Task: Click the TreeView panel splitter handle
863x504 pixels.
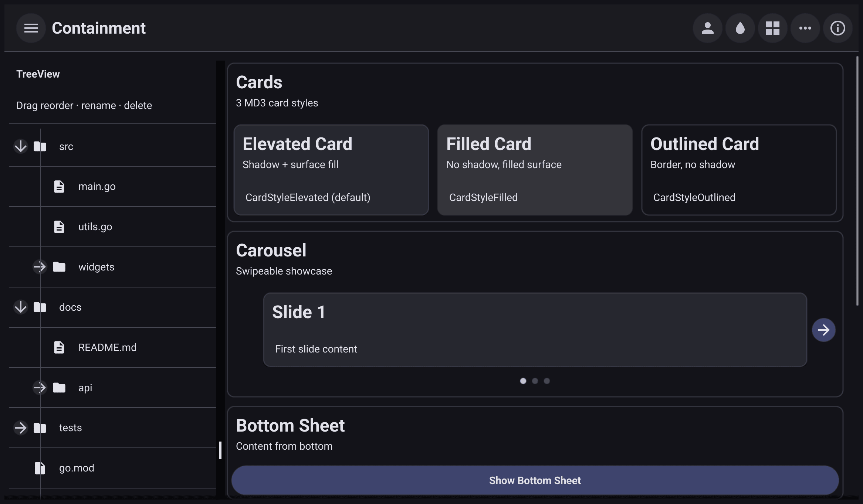Action: [x=220, y=450]
